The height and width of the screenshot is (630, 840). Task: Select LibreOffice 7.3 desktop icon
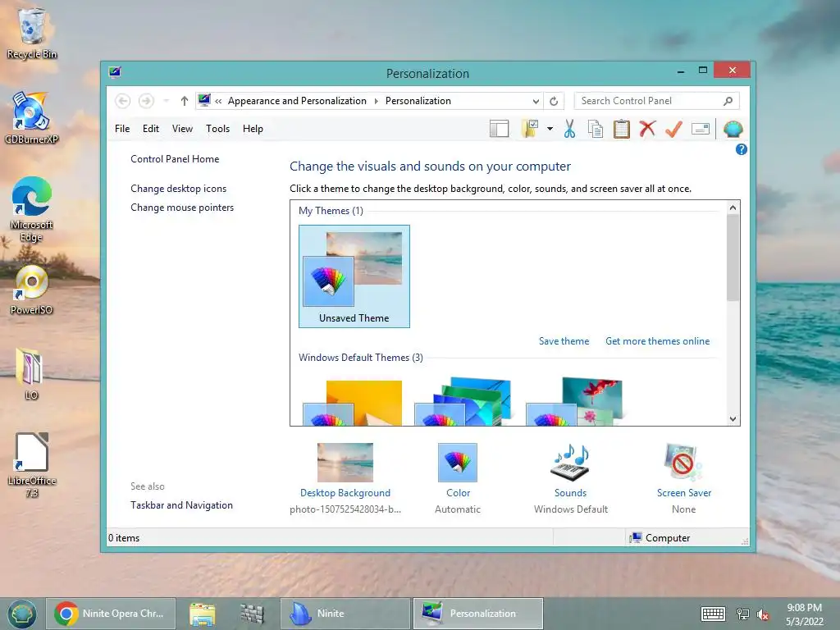click(32, 465)
